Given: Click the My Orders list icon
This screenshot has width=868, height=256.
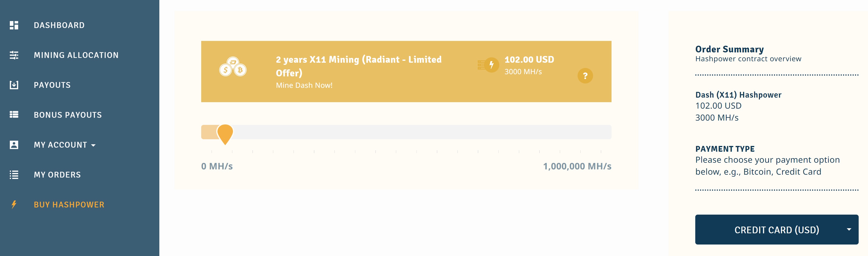Looking at the screenshot, I should (14, 175).
